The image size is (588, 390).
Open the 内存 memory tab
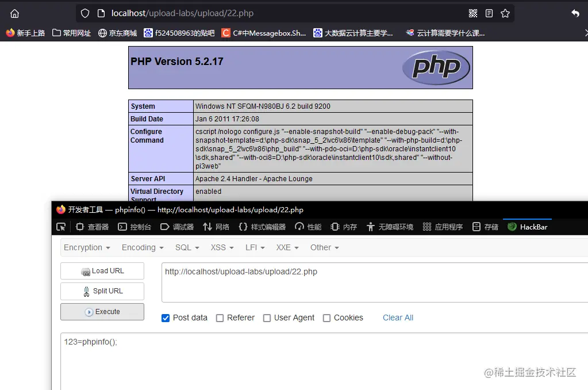tap(344, 227)
